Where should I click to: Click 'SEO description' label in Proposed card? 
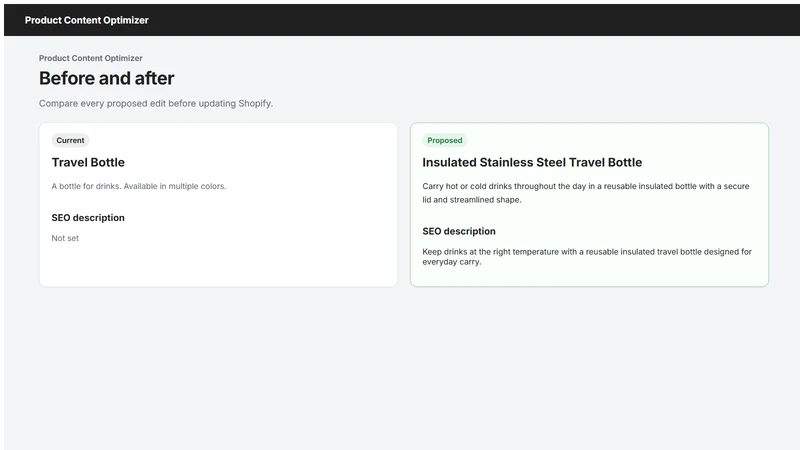pyautogui.click(x=459, y=231)
